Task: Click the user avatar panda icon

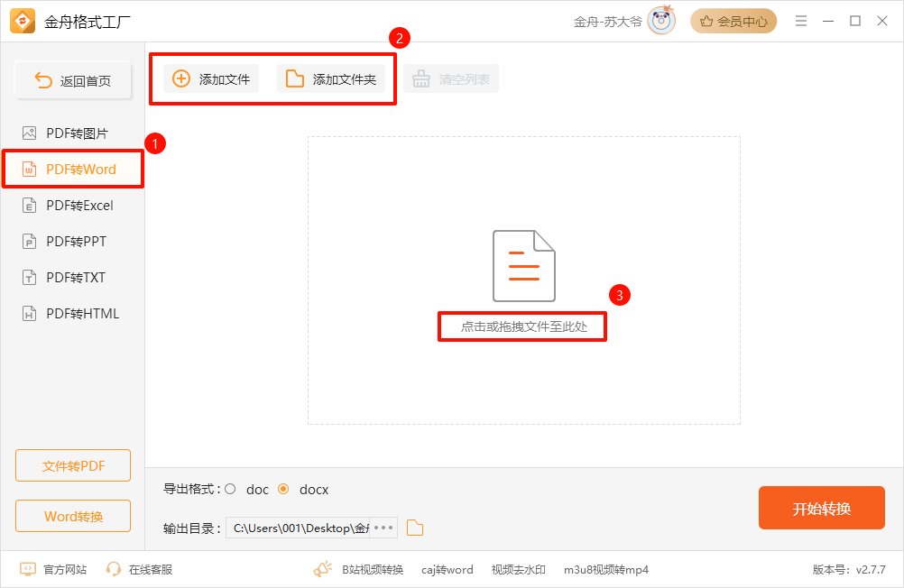Action: coord(661,21)
